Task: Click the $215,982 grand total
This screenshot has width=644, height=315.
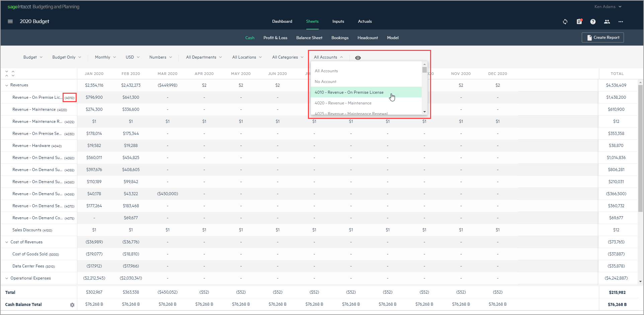Action: click(x=617, y=292)
